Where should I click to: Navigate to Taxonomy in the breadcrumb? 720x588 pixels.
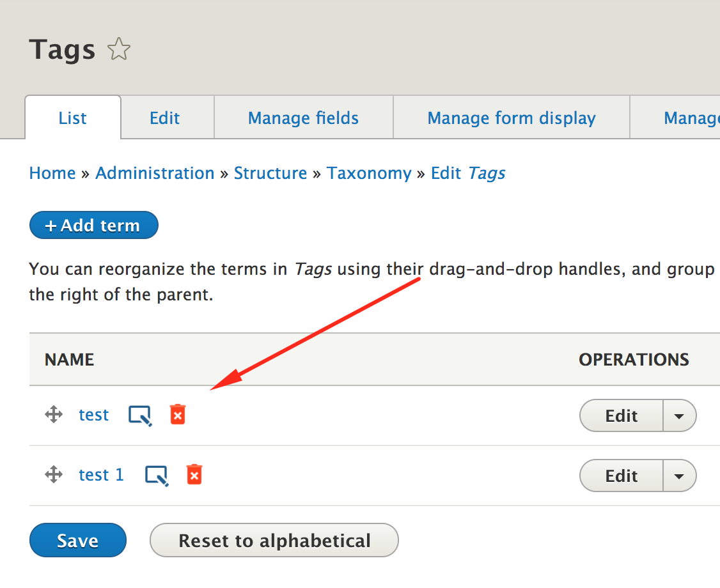click(369, 173)
